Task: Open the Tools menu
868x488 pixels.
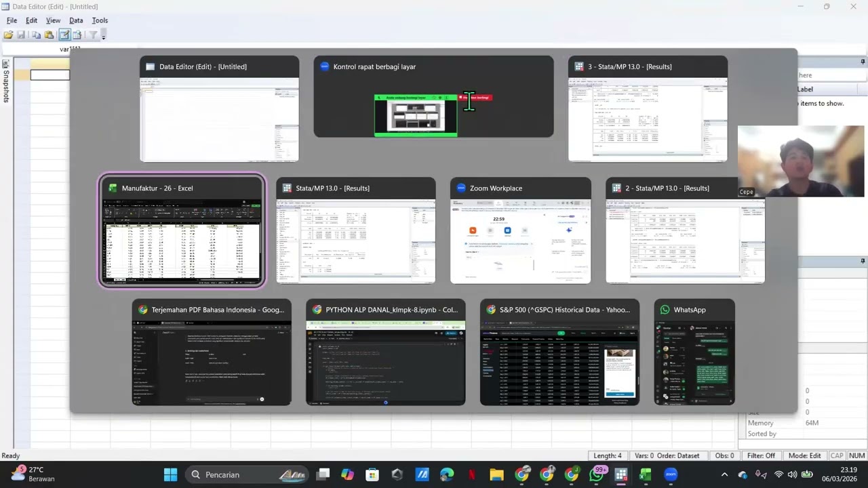Action: coord(100,20)
